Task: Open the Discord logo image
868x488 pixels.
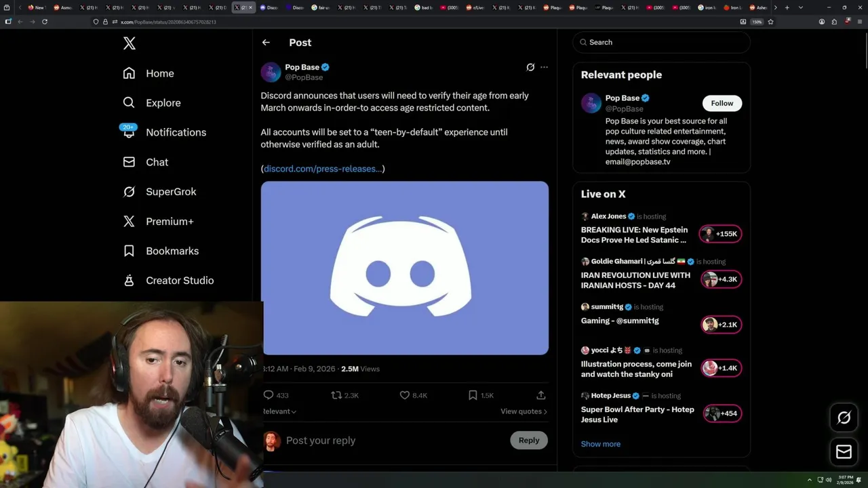Action: 405,268
